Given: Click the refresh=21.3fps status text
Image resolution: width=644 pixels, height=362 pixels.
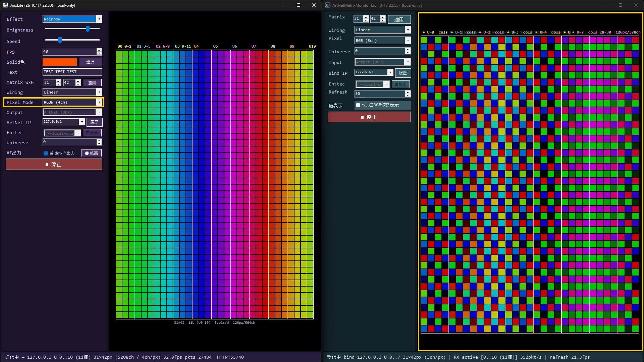Looking at the screenshot, I should pos(570,357).
